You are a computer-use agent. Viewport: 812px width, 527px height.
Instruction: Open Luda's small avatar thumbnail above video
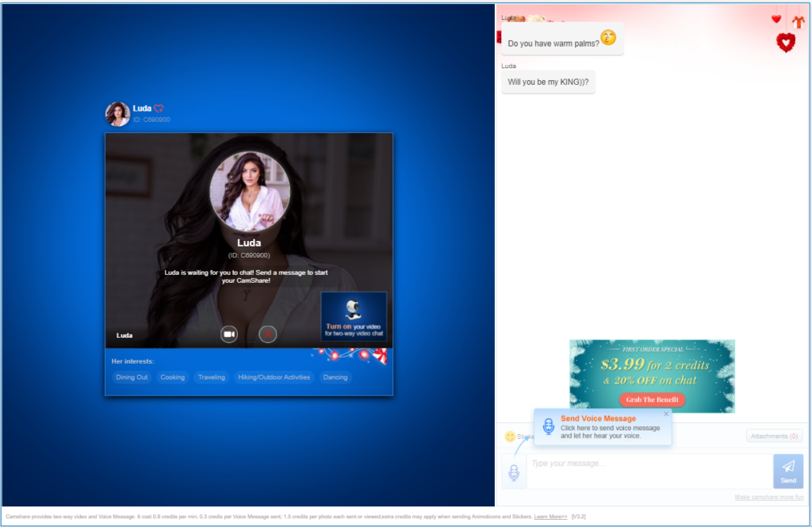(x=117, y=114)
